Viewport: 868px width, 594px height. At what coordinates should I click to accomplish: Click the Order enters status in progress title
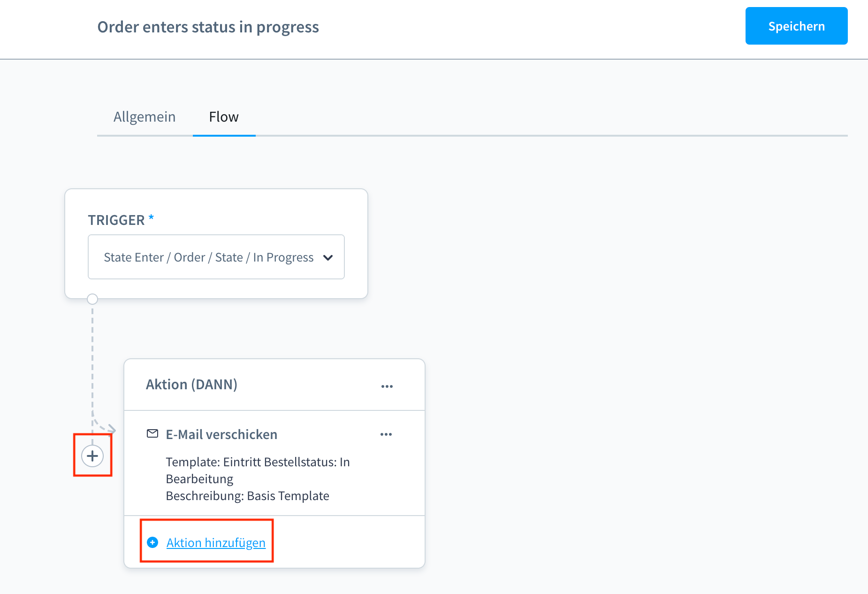(x=208, y=27)
